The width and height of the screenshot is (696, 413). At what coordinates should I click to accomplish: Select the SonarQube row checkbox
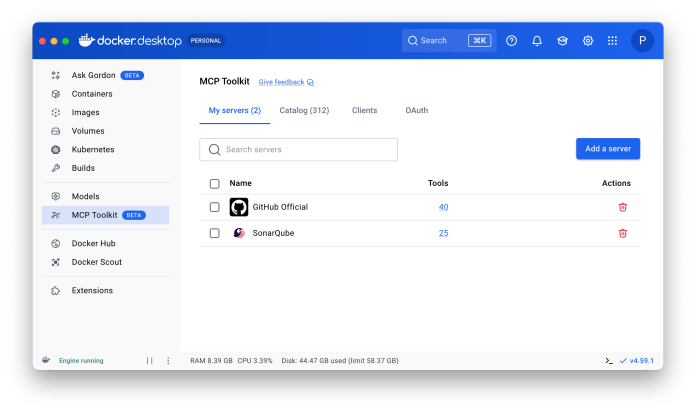click(214, 233)
